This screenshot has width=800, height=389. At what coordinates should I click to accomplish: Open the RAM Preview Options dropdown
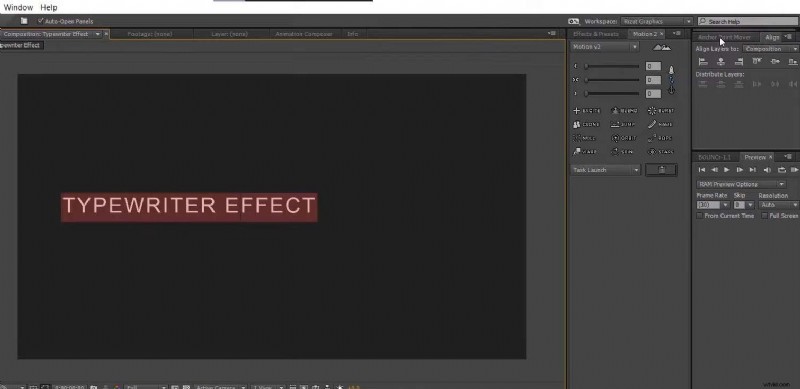pos(741,184)
